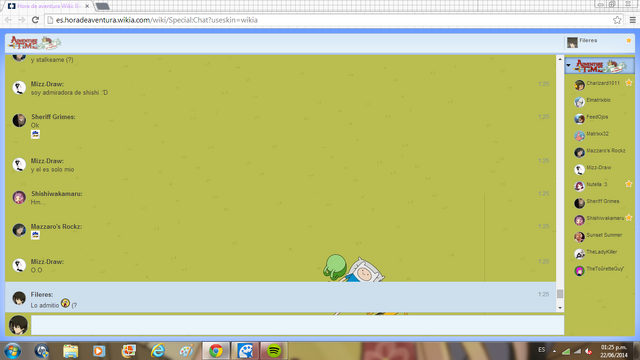
Task: Open Shishiwakamaru avatar in user list
Action: pyautogui.click(x=579, y=220)
